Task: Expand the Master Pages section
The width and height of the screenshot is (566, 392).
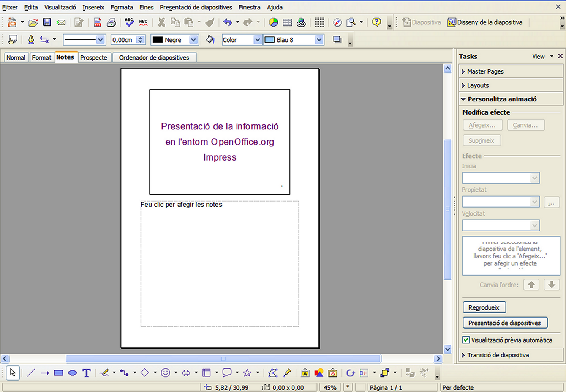Action: 511,71
